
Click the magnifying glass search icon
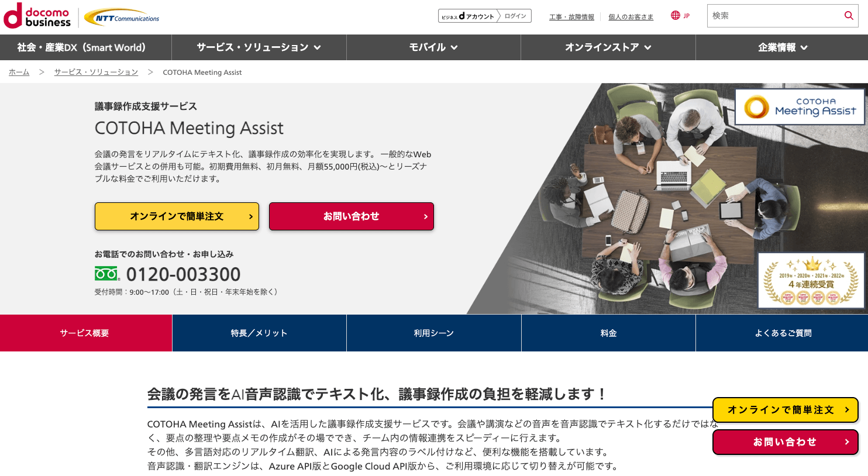point(849,16)
